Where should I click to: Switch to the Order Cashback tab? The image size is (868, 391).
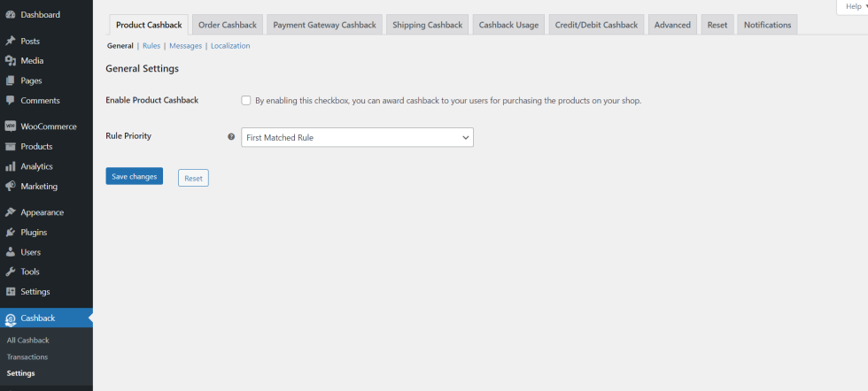228,25
